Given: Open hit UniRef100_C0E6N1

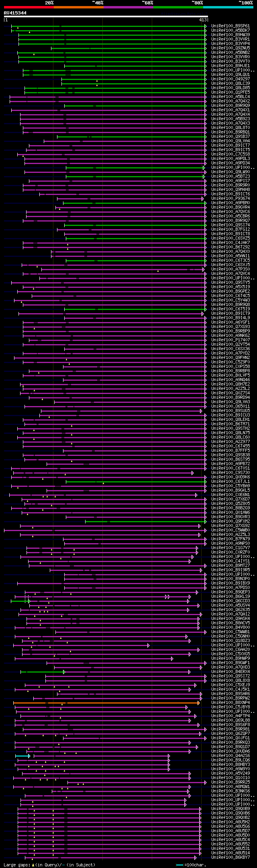Looking at the screenshot, I should point(230,495).
